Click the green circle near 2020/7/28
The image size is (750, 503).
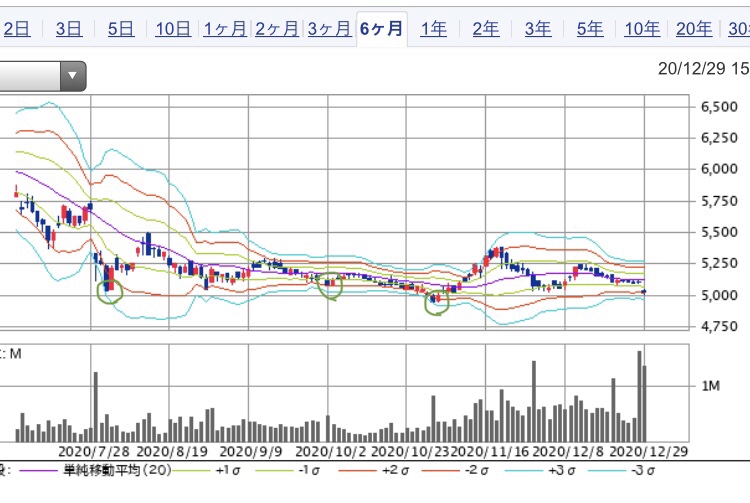tap(109, 291)
